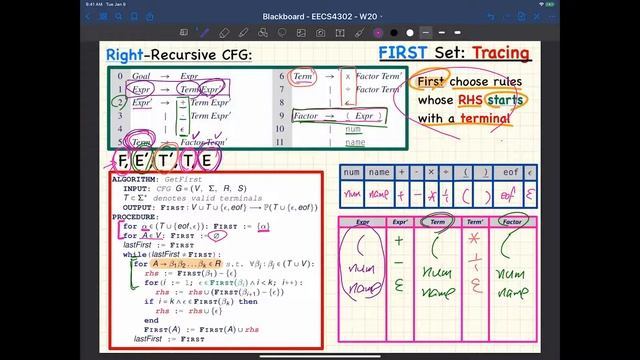Choose the black pen color
Screen dimensions: 640x360
click(x=394, y=33)
